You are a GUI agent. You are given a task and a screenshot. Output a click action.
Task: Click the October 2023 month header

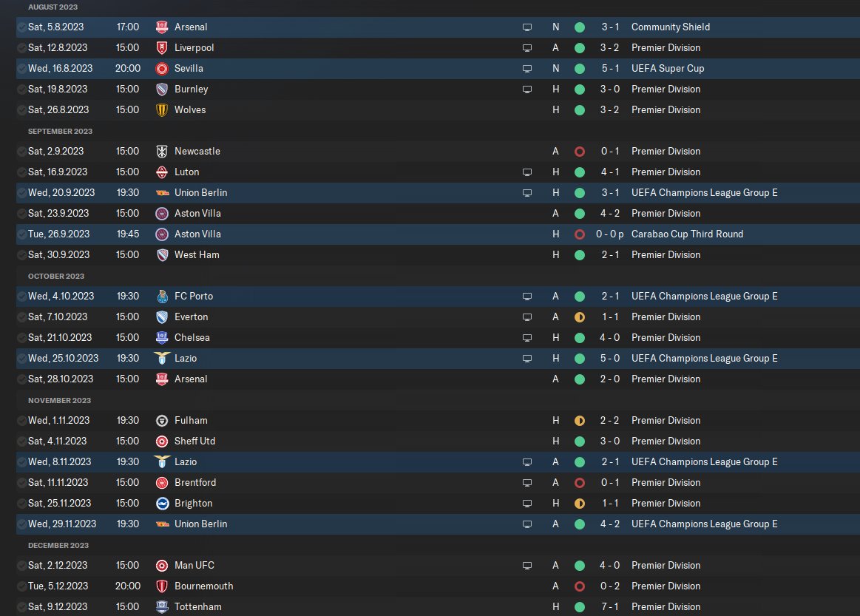click(x=56, y=276)
